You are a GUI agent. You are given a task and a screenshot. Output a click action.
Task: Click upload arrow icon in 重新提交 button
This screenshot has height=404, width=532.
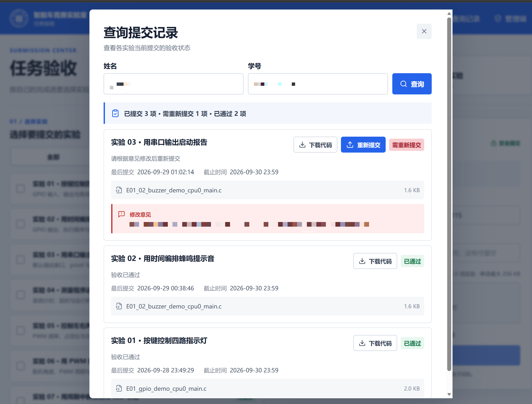coord(350,145)
